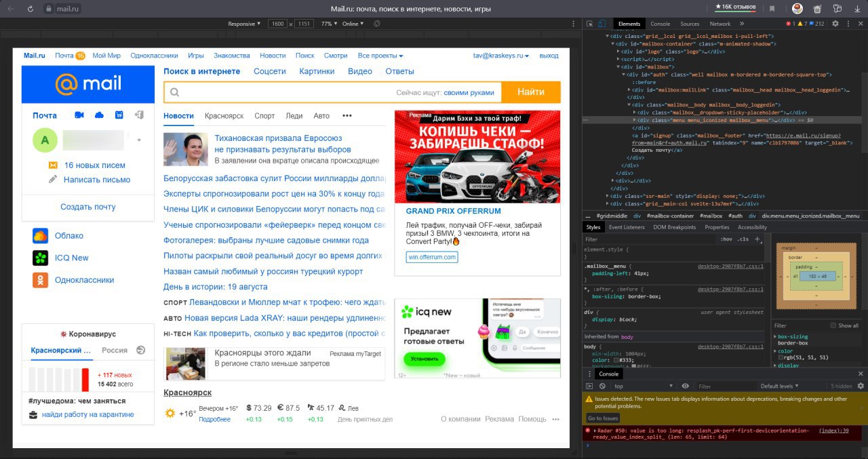Open the calendar icon in the mailbox header
Image resolution: width=868 pixels, height=459 pixels.
pyautogui.click(x=119, y=115)
